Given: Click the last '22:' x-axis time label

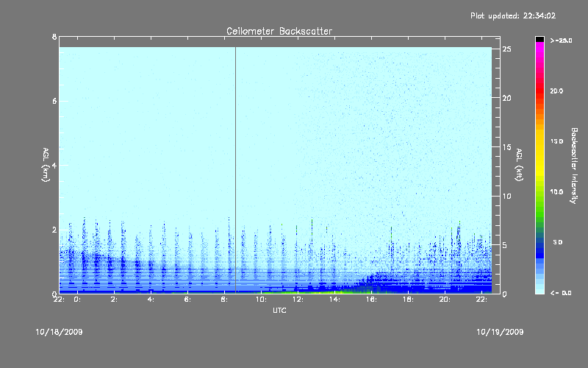Looking at the screenshot, I should (x=481, y=300).
